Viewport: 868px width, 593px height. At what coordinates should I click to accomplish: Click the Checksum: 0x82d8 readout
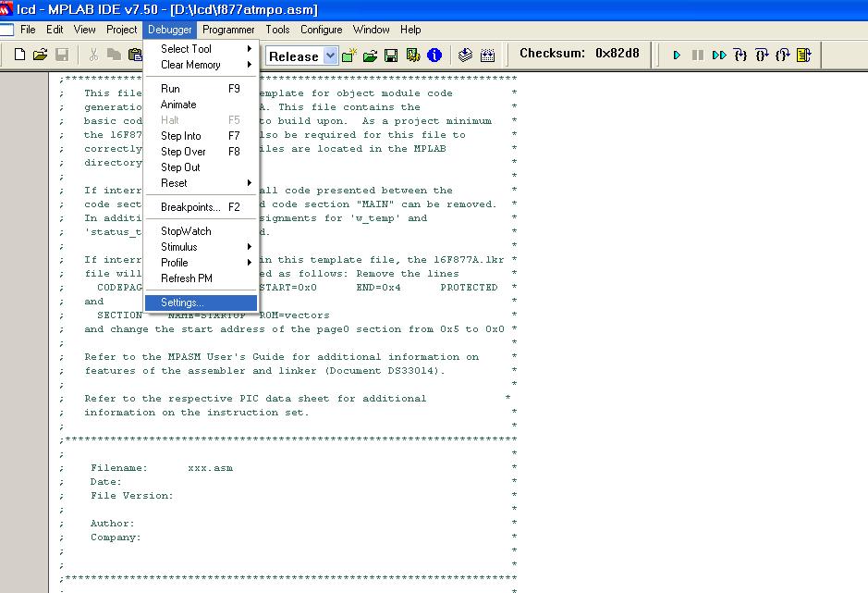click(x=579, y=54)
